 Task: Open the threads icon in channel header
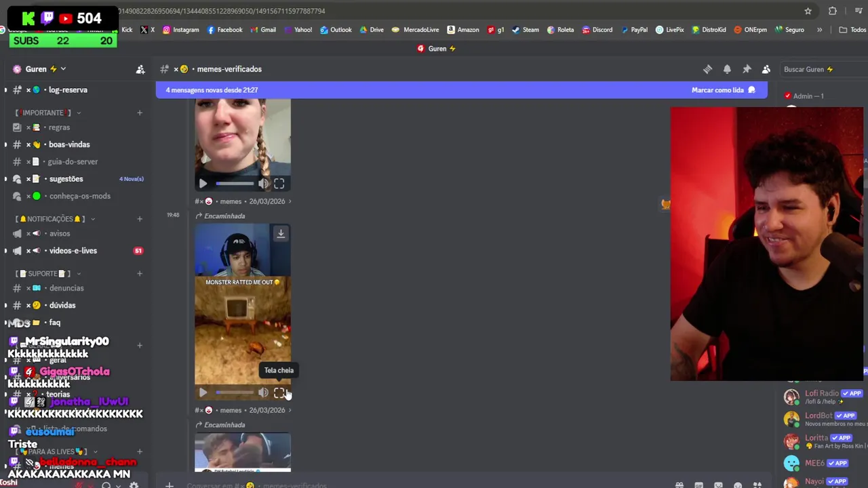coord(707,69)
